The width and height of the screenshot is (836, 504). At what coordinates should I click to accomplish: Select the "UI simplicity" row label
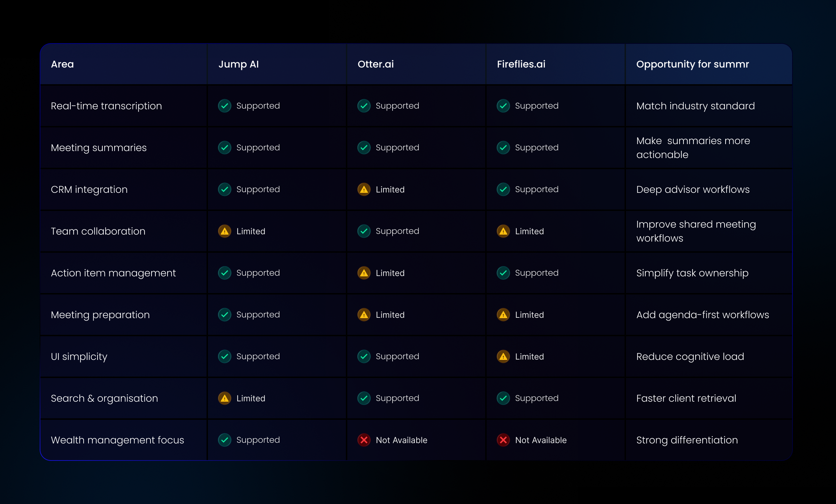click(x=79, y=357)
